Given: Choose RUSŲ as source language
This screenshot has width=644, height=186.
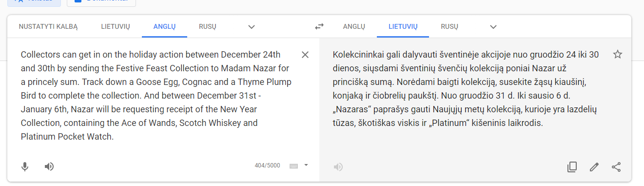Looking at the screenshot, I should pos(207,26).
